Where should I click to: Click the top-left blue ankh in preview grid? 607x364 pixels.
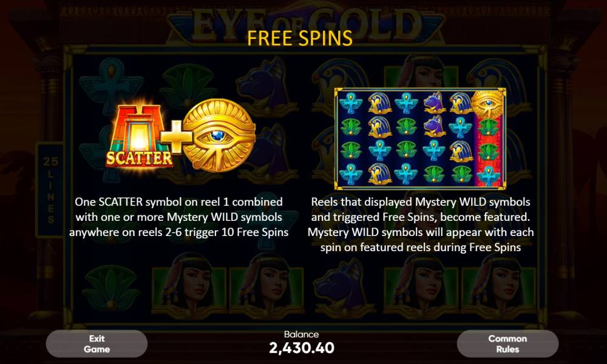[351, 103]
